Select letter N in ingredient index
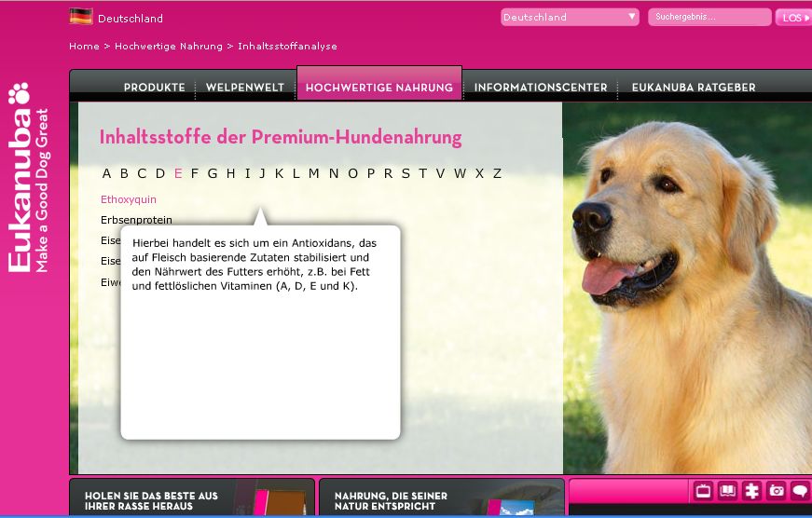Screen dimensions: 812x518 click(334, 173)
